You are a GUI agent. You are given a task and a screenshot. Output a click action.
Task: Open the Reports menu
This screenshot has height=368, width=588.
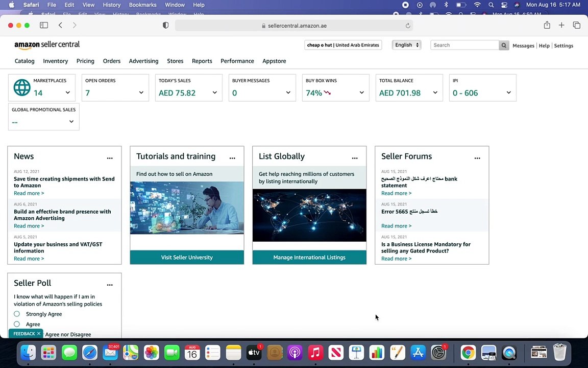(x=202, y=61)
